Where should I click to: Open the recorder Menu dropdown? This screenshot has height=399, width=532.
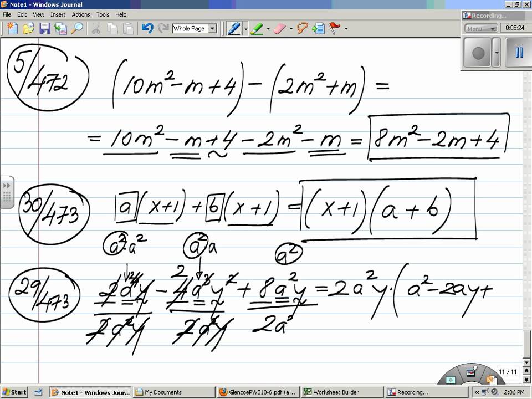[481, 28]
